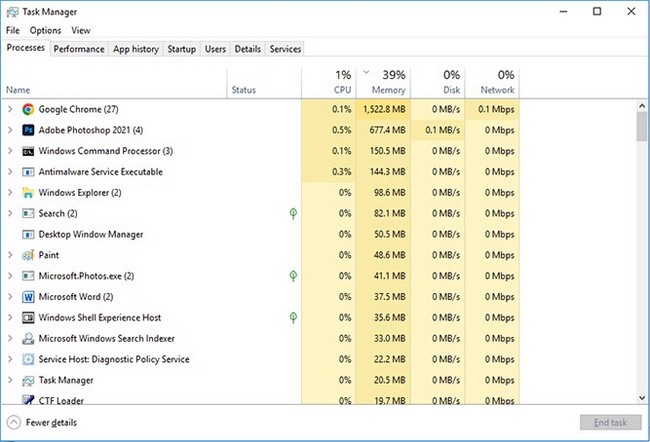This screenshot has width=650, height=442.
Task: Click Fewer details to collapse view
Action: point(42,423)
